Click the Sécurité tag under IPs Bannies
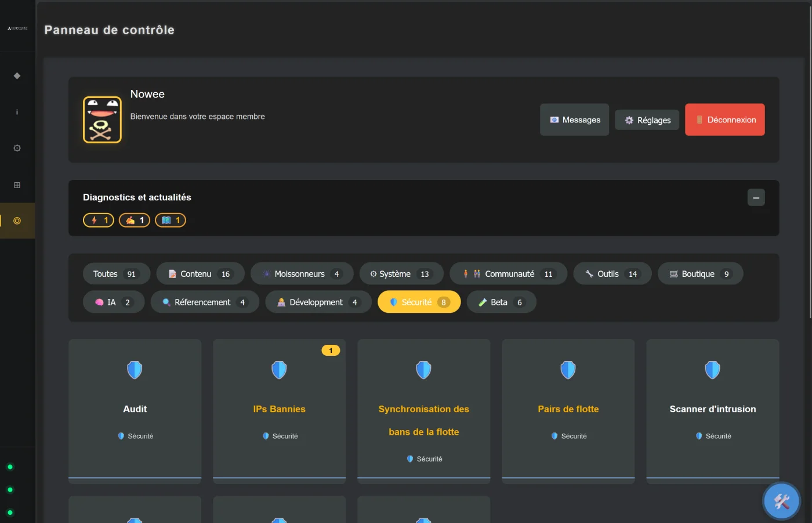 280,436
